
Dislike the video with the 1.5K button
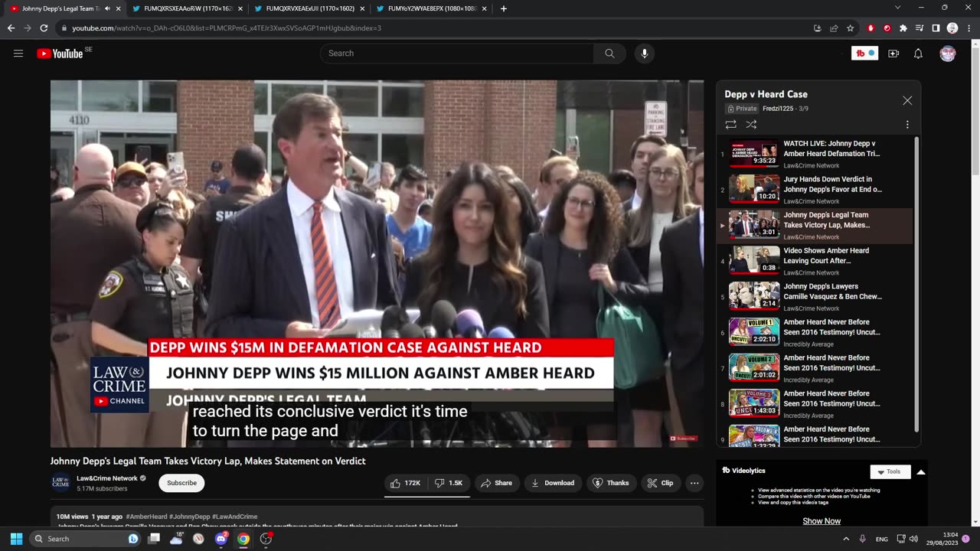click(x=449, y=483)
